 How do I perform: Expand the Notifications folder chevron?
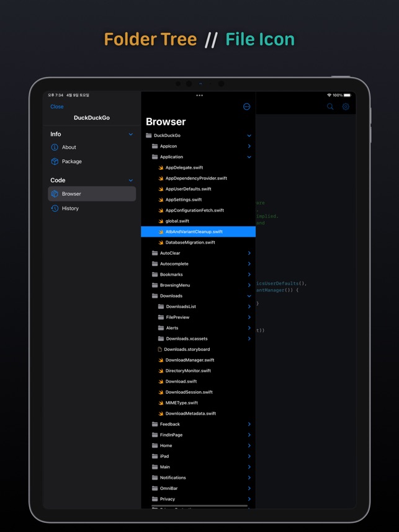249,477
